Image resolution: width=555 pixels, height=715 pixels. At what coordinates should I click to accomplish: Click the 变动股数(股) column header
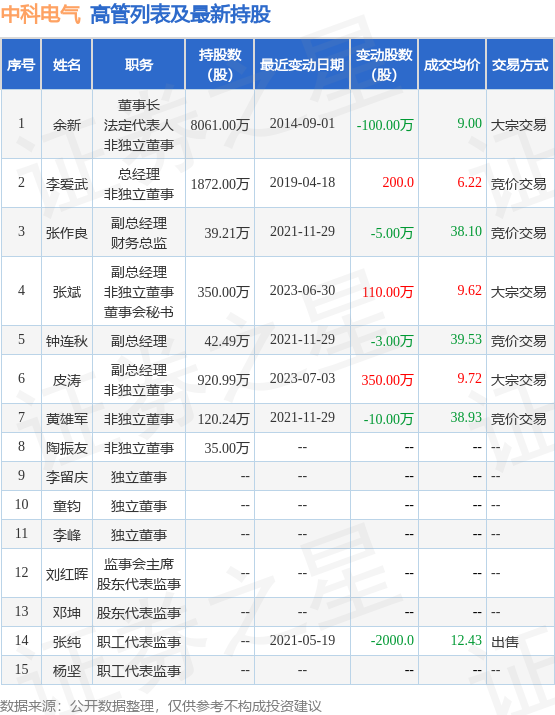(x=384, y=65)
